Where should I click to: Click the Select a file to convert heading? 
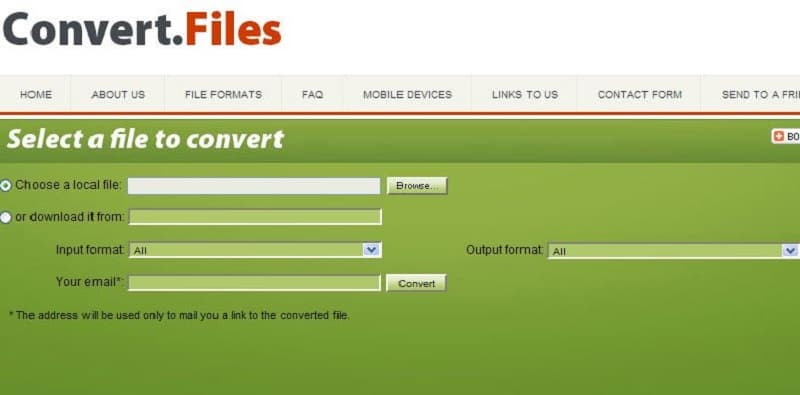pyautogui.click(x=145, y=139)
